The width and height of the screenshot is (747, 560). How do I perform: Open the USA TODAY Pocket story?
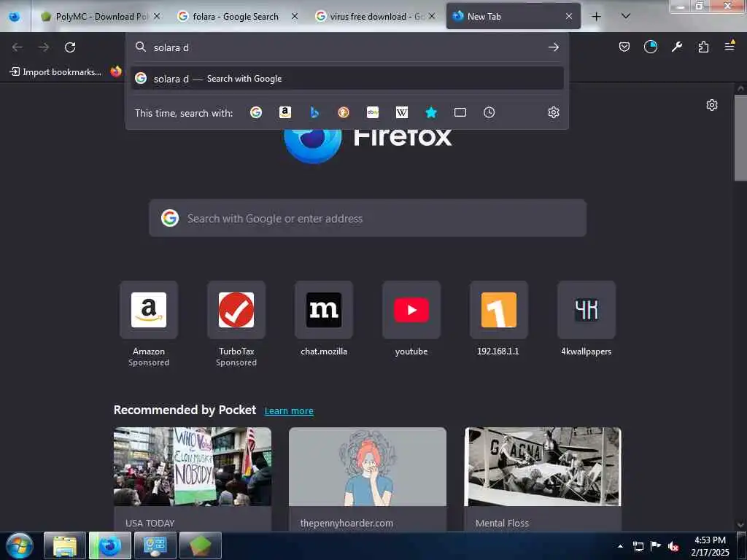193,478
